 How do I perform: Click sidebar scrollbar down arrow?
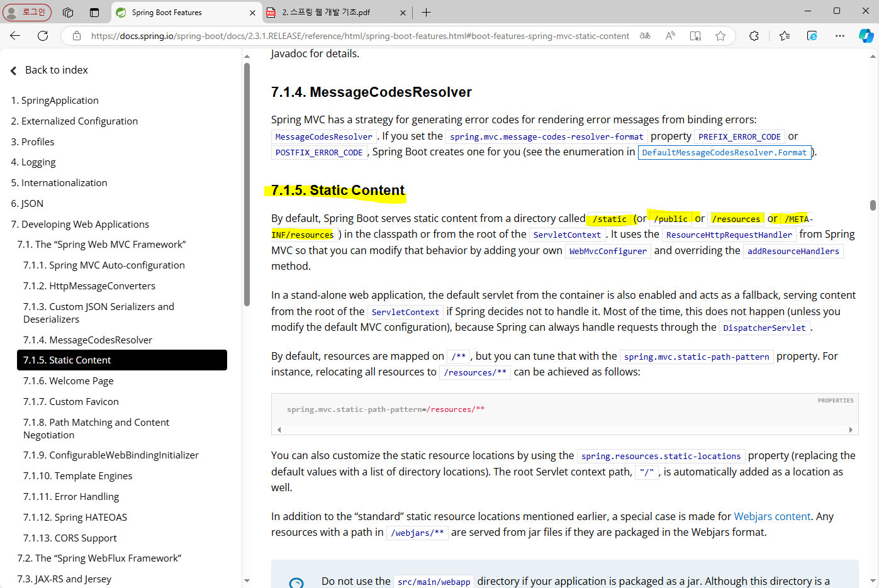(247, 580)
